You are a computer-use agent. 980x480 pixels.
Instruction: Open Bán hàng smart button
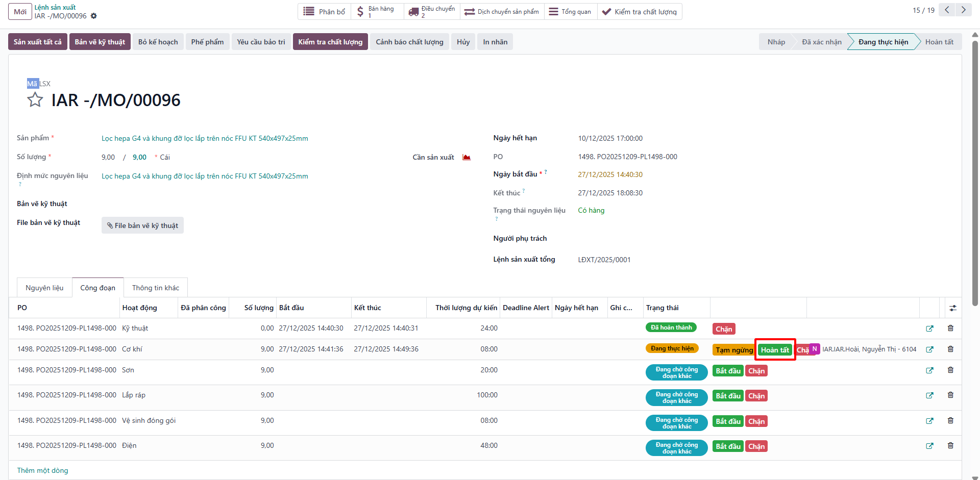(378, 11)
